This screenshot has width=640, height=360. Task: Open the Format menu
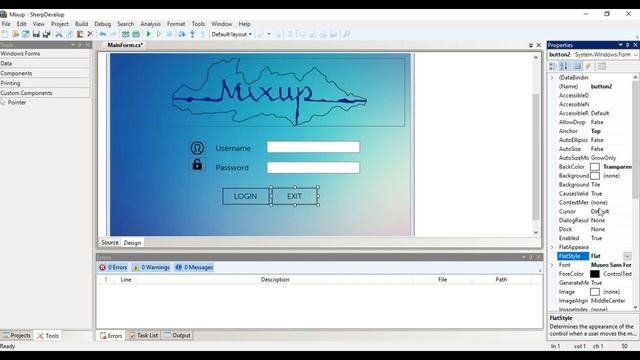(x=176, y=24)
